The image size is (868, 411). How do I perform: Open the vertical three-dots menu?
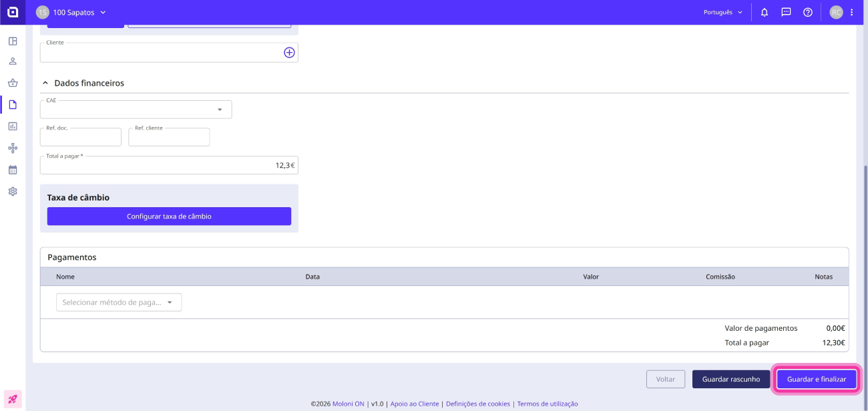851,12
